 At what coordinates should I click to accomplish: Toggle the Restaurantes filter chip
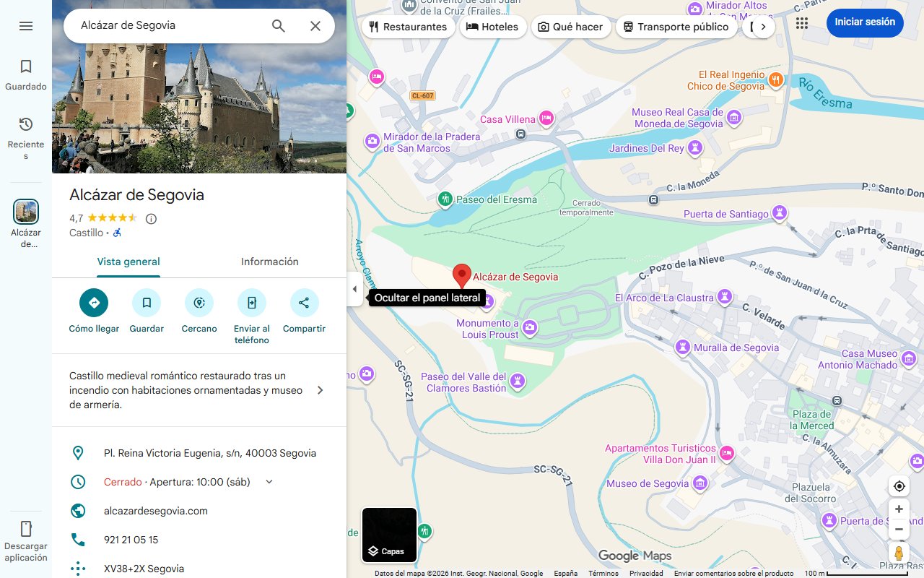(x=408, y=27)
